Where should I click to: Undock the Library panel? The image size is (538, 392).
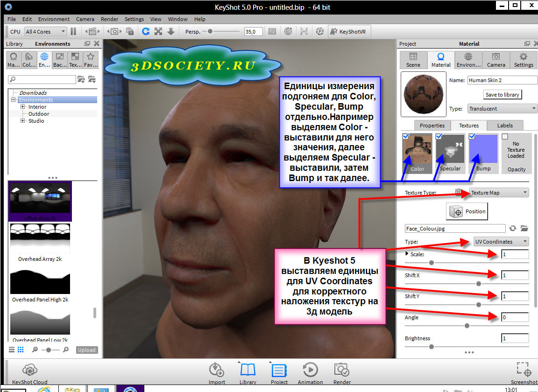click(87, 43)
